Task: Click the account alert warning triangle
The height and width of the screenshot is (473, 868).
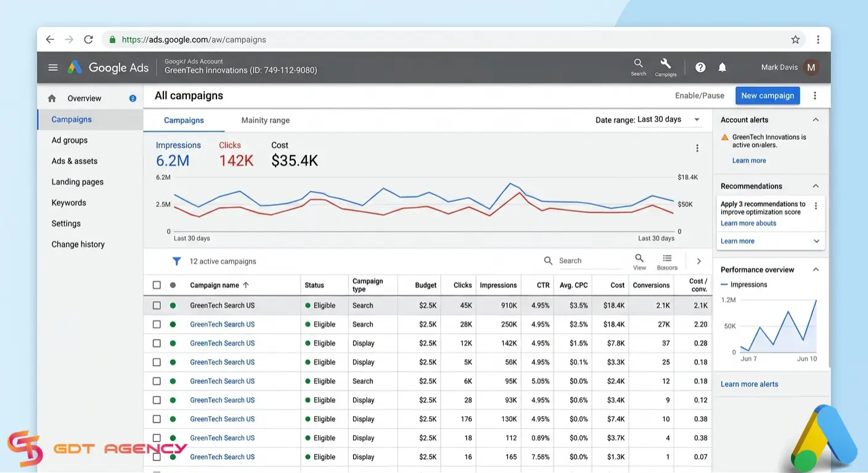Action: 725,137
